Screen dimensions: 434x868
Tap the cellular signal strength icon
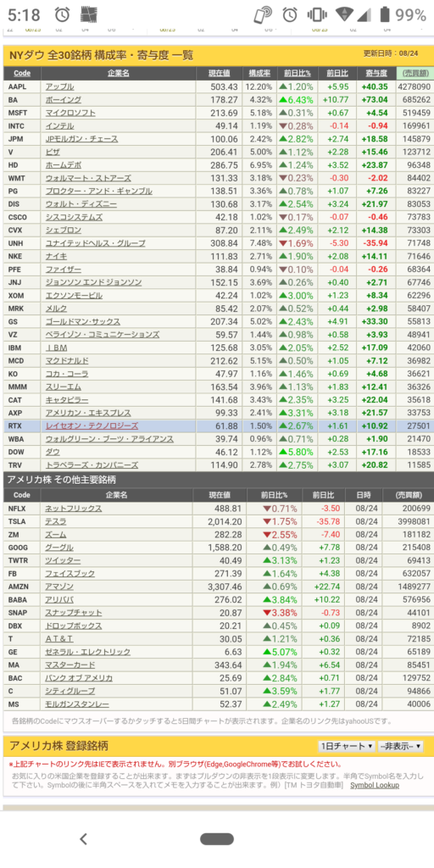click(364, 15)
